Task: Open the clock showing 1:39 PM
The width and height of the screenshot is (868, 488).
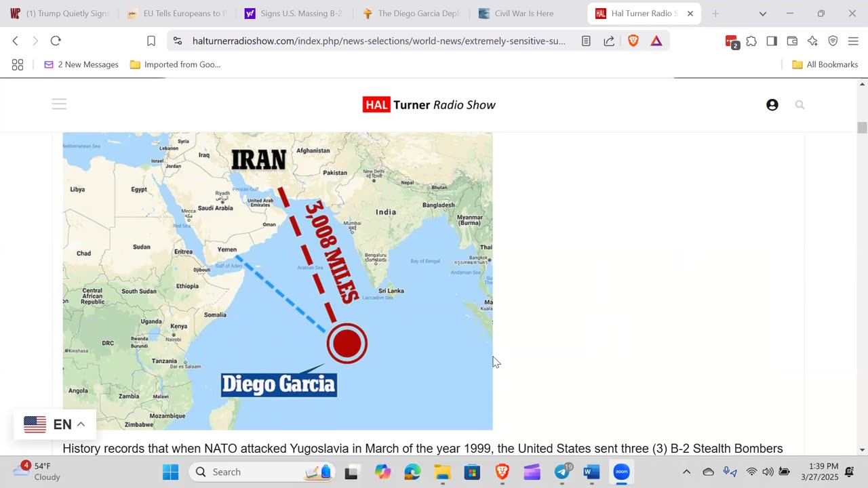Action: [x=819, y=472]
